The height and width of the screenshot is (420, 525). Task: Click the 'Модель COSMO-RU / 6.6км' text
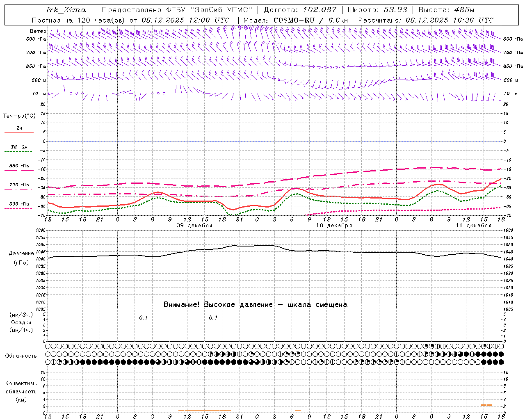click(x=295, y=20)
